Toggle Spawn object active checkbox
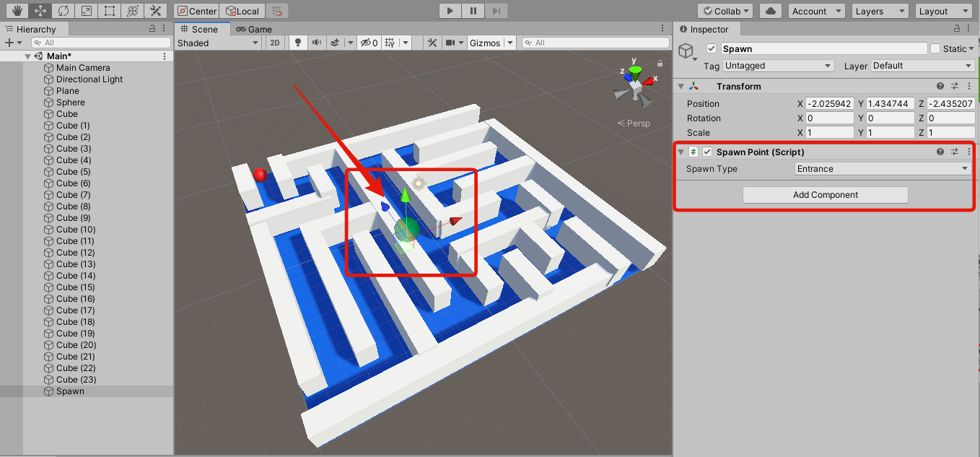 pyautogui.click(x=712, y=48)
